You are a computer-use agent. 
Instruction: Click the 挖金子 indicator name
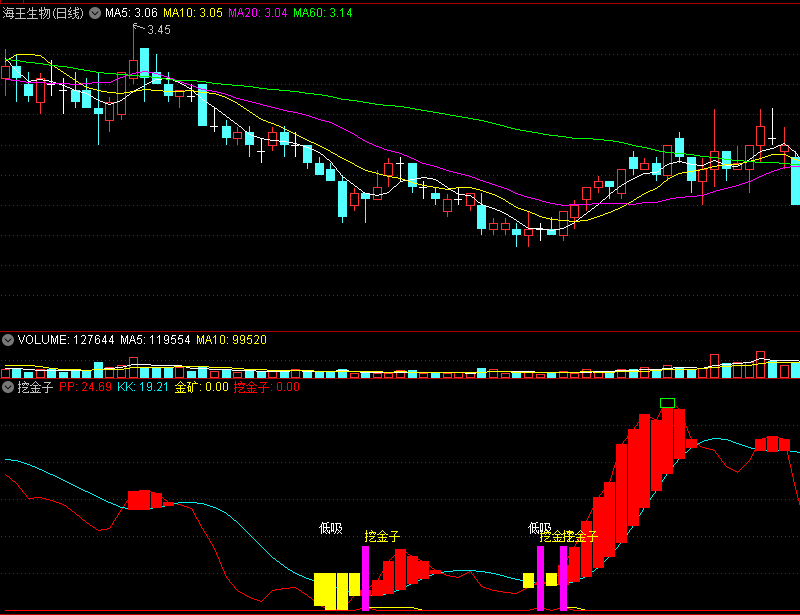click(35, 387)
